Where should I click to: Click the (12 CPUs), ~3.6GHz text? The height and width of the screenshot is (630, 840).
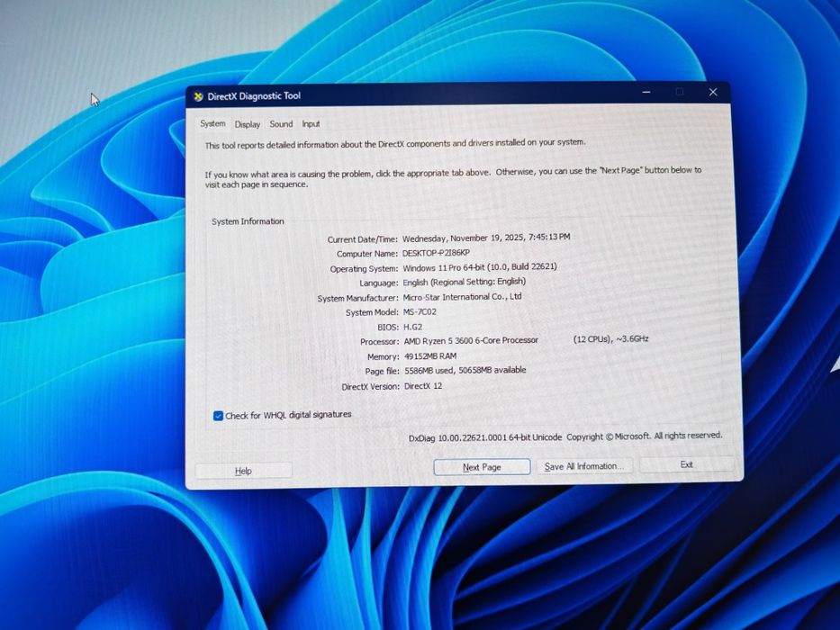click(611, 339)
